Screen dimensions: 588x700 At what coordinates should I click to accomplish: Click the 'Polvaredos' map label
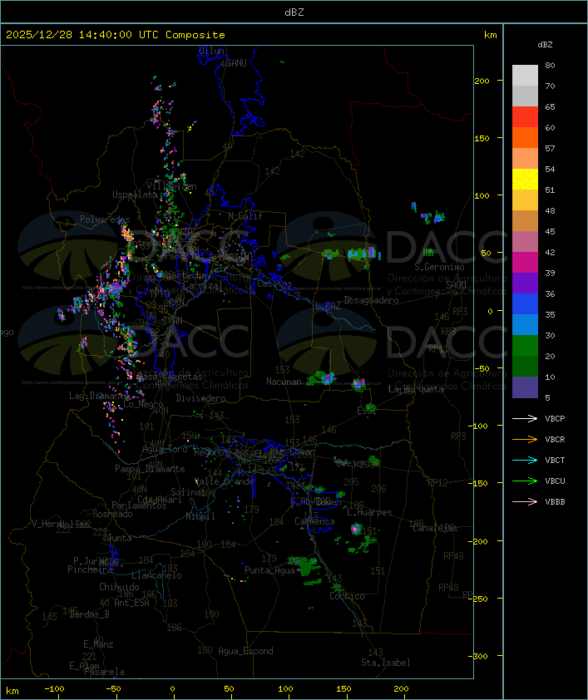tap(105, 219)
